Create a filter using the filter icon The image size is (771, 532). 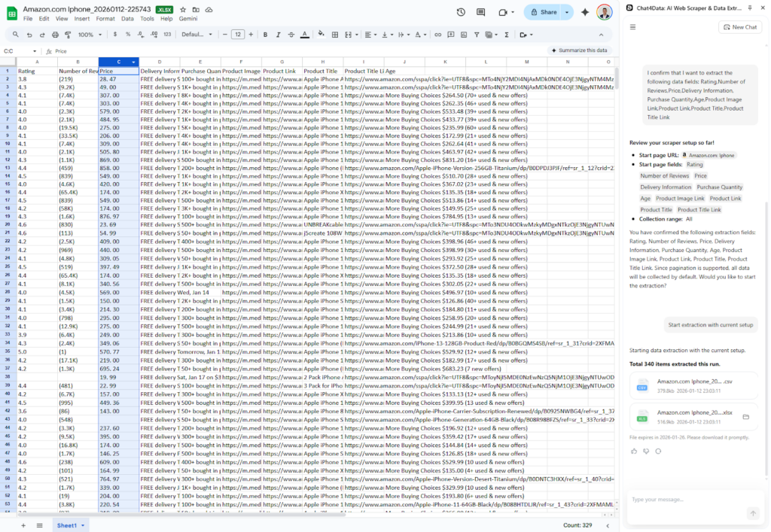[477, 35]
